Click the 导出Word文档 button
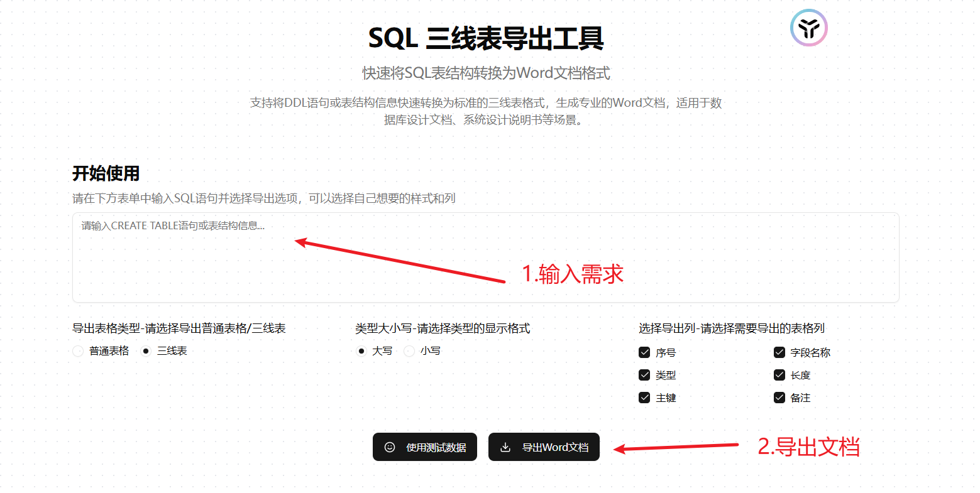Screen dimensions: 980x493 pos(544,447)
